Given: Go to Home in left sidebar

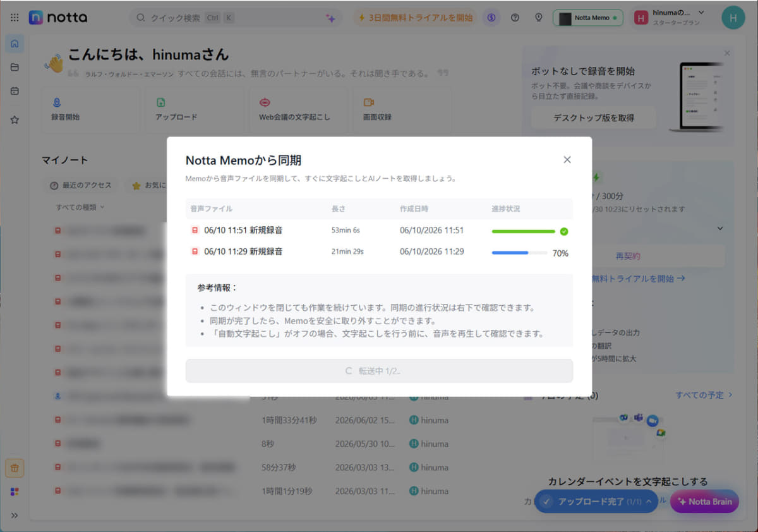Looking at the screenshot, I should coord(15,44).
